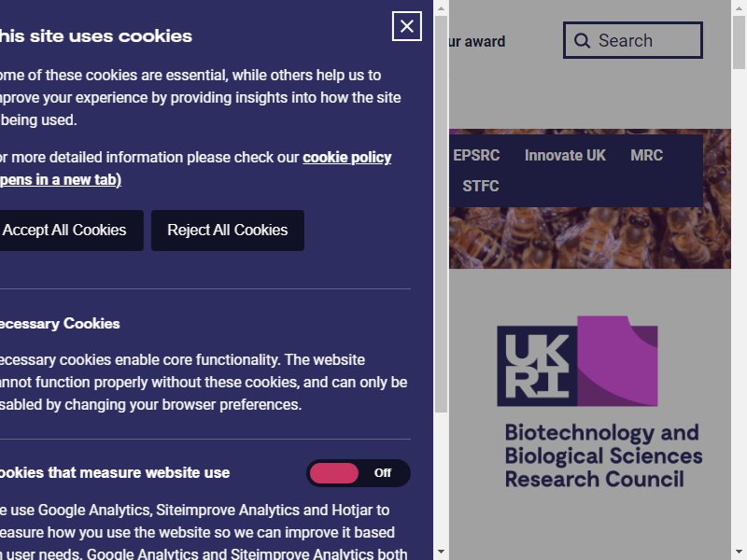
Task: Click the cookie panel scroll up arrow
Action: pos(441,8)
